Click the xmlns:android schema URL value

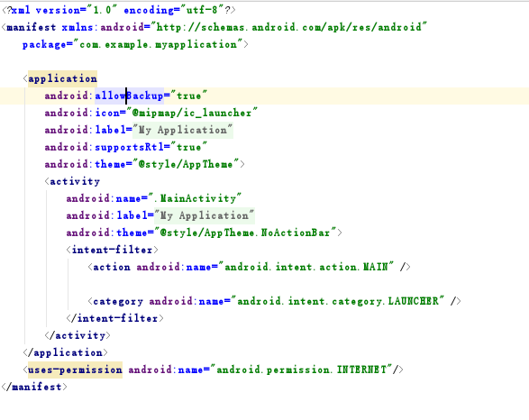(x=288, y=27)
